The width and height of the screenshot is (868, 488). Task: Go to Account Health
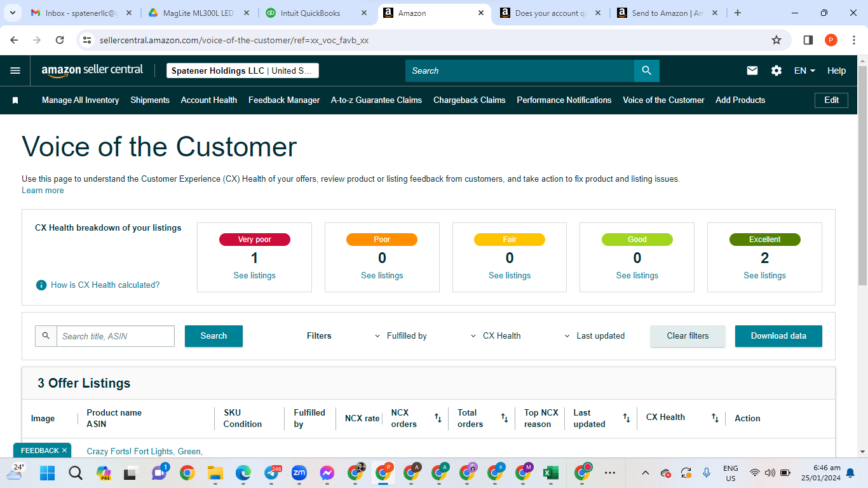(x=209, y=100)
